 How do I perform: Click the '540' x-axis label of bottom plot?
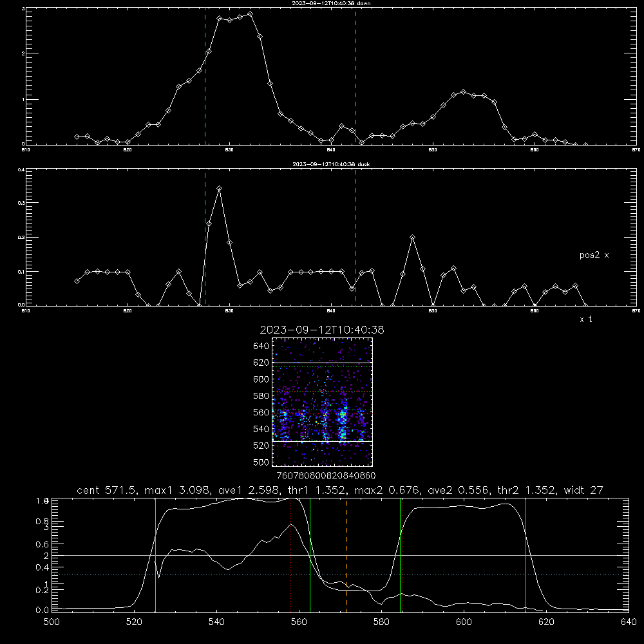tap(216, 622)
